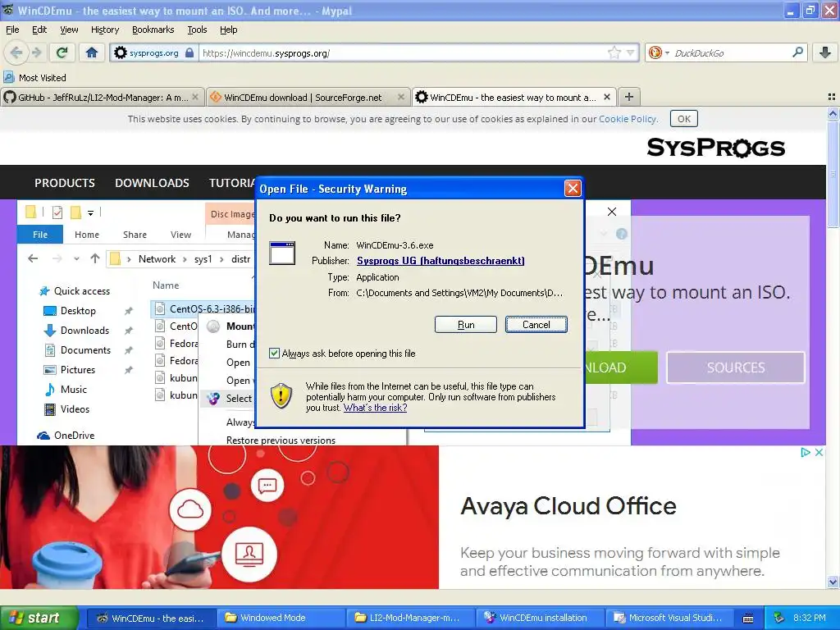Open the address bar history dropdown arrow
Image resolution: width=840 pixels, height=630 pixels.
coord(630,52)
